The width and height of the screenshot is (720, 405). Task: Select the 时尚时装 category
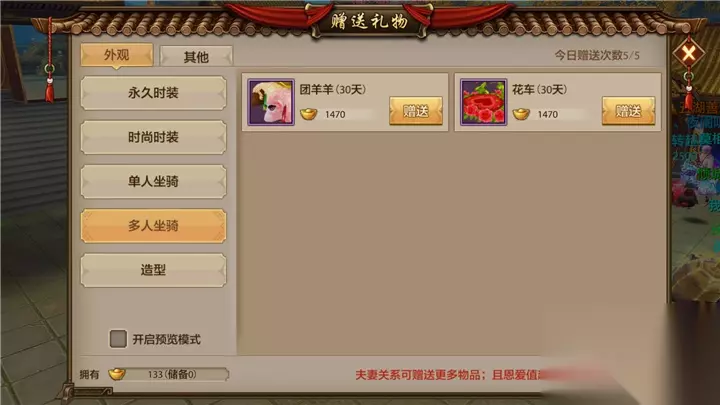click(x=153, y=137)
